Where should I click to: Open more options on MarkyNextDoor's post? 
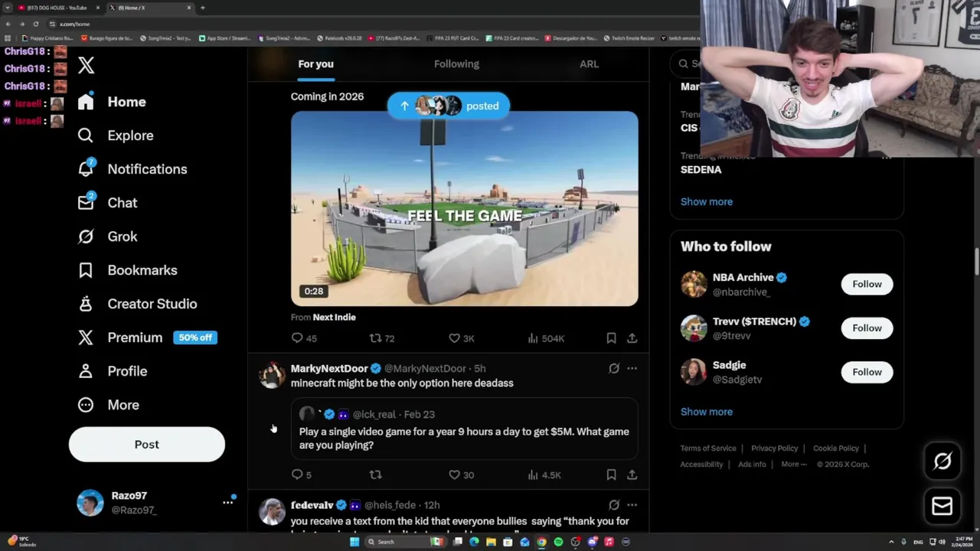(632, 368)
